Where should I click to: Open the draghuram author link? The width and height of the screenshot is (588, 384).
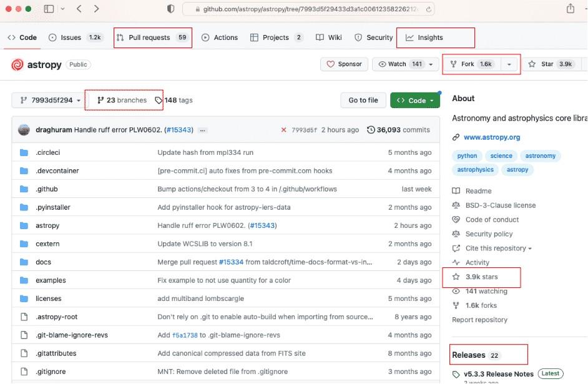click(54, 130)
